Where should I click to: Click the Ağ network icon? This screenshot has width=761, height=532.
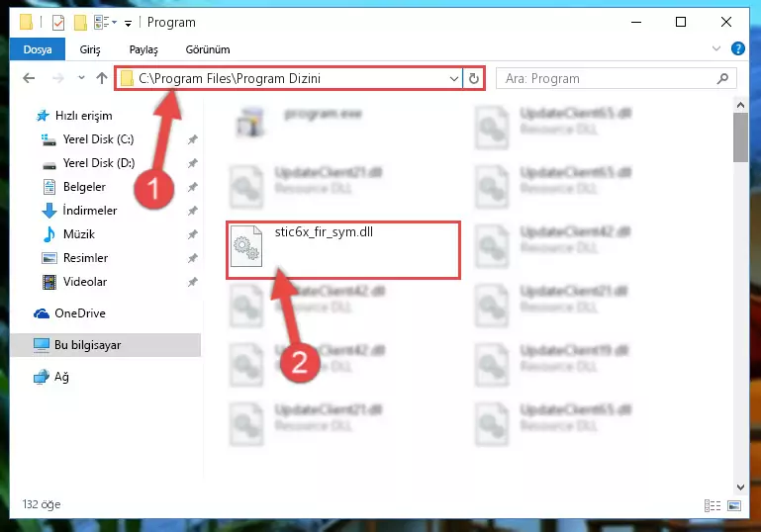pos(42,377)
